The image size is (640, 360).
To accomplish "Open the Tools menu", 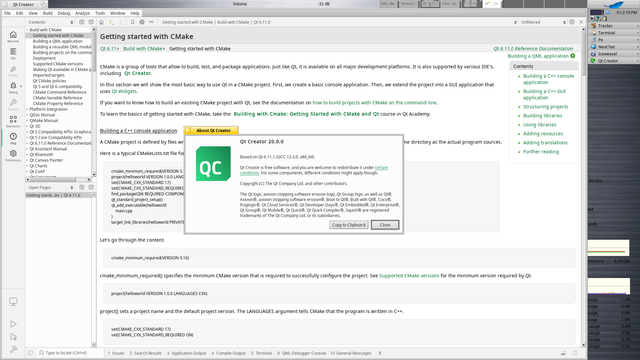I will tap(100, 13).
